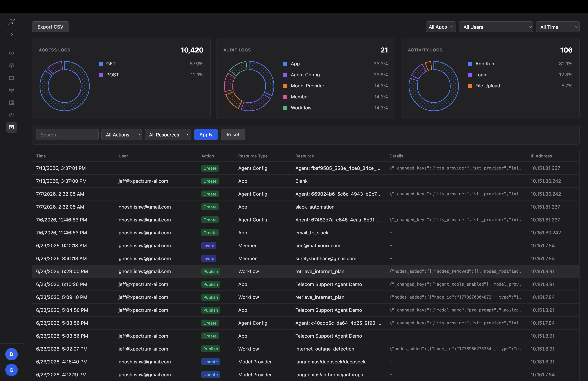
Task: Select the archive box logs sidebar icon
Action: point(11,127)
